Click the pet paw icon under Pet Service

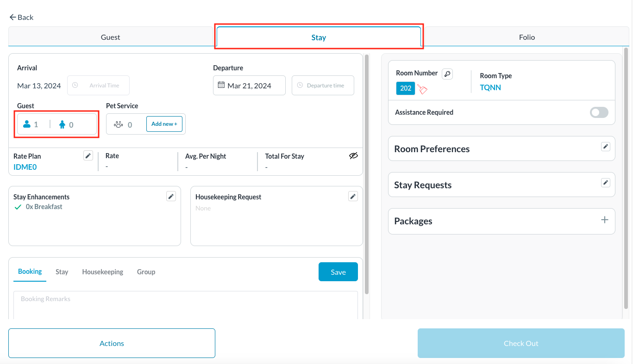click(x=118, y=124)
